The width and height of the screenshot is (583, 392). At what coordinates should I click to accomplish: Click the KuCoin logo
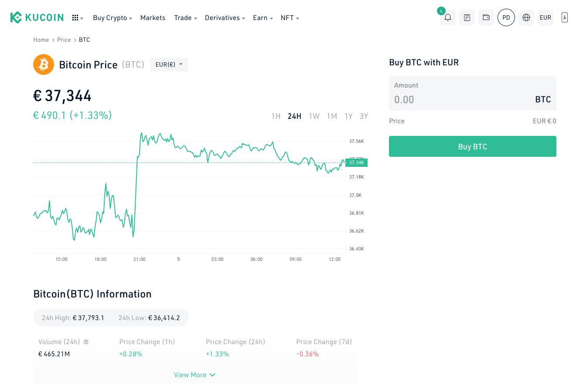coord(37,17)
